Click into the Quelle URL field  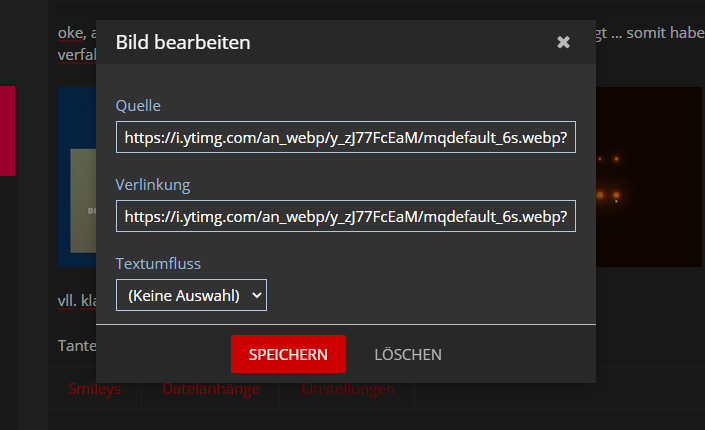click(346, 136)
